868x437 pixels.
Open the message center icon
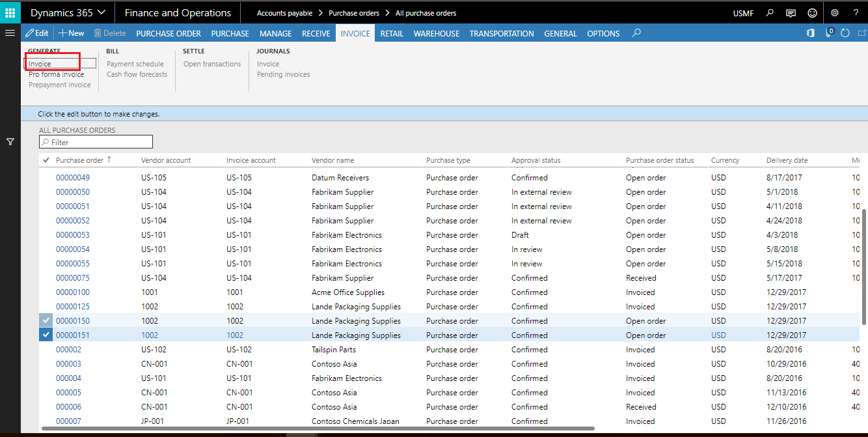pos(790,12)
